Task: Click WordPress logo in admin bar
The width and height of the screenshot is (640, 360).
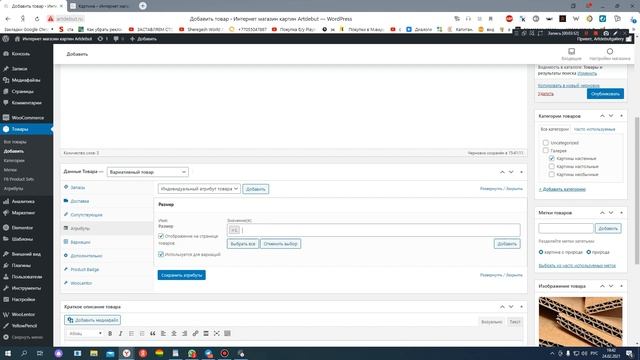Action: pyautogui.click(x=6, y=39)
